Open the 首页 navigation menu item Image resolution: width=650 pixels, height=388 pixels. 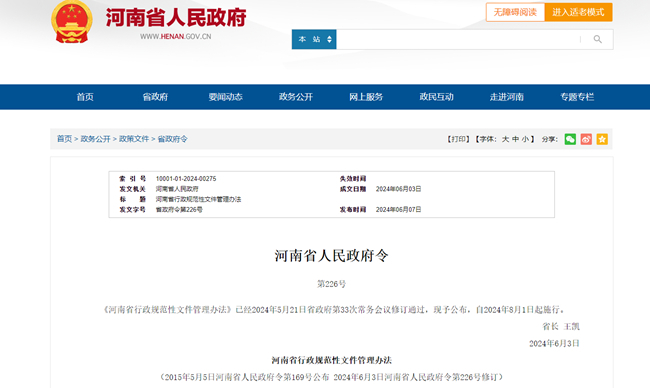[85, 97]
